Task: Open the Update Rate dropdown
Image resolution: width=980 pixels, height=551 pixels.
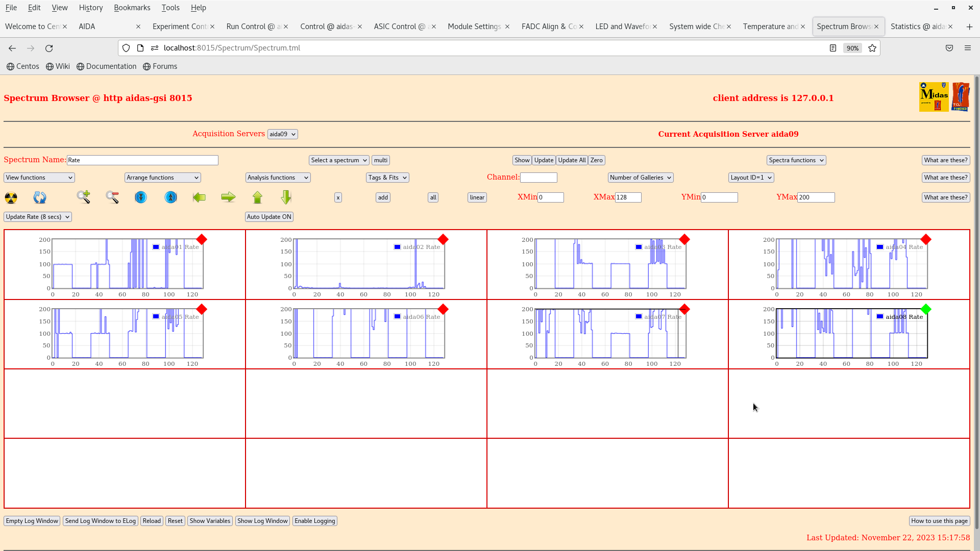Action: pos(38,217)
